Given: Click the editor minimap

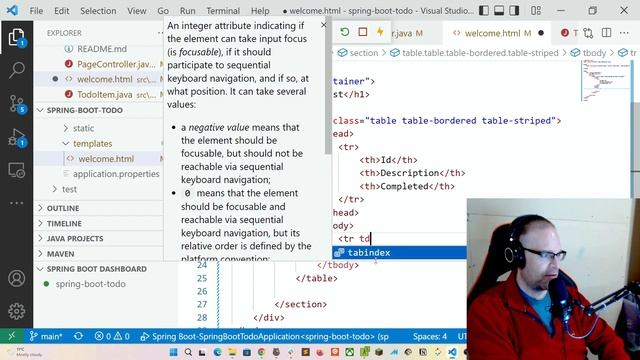Looking at the screenshot, I should 606,80.
